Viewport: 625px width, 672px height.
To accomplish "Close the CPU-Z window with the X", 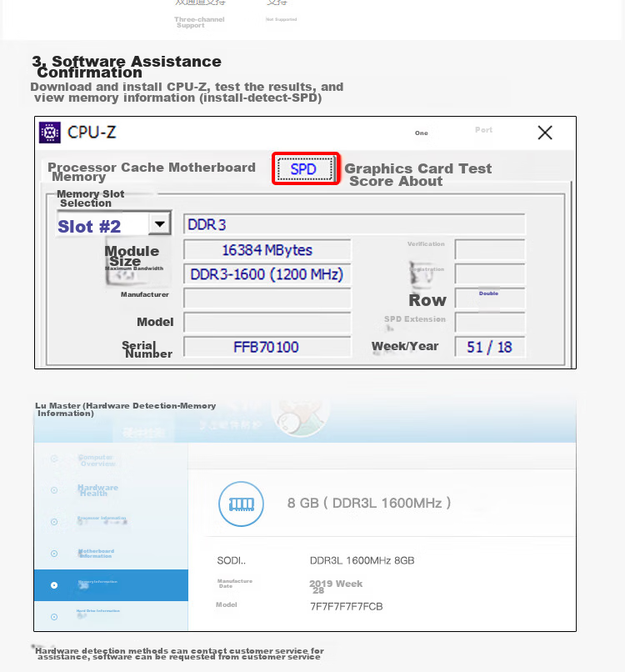I will click(544, 133).
